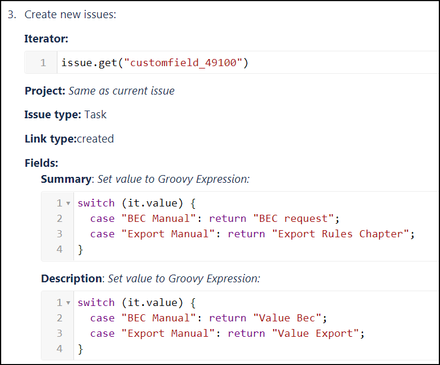Screen dimensions: 440x365
Task: Collapse the Summary switch block fold arrow
Action: point(68,203)
